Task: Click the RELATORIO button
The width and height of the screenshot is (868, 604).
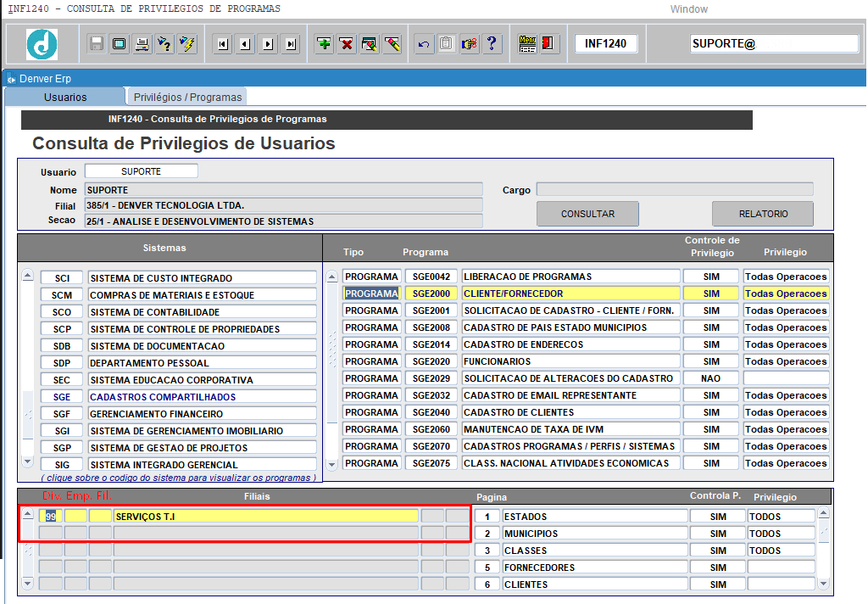Action: (764, 214)
